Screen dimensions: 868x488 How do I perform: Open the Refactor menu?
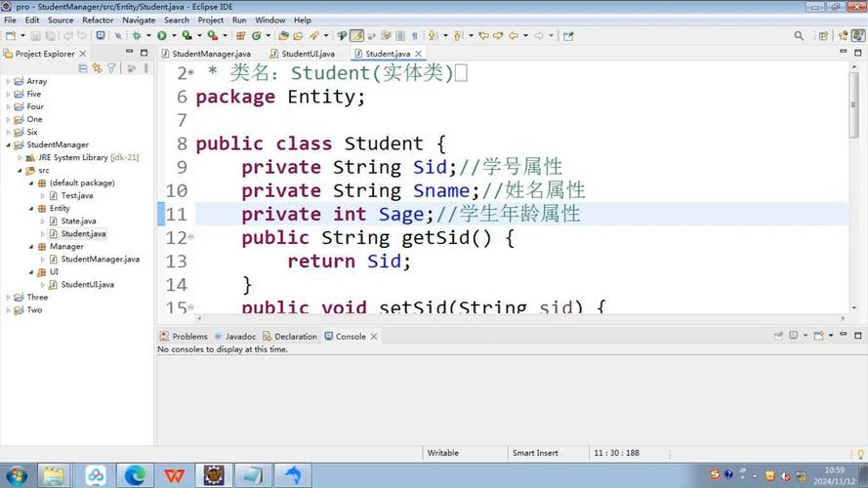coord(98,20)
